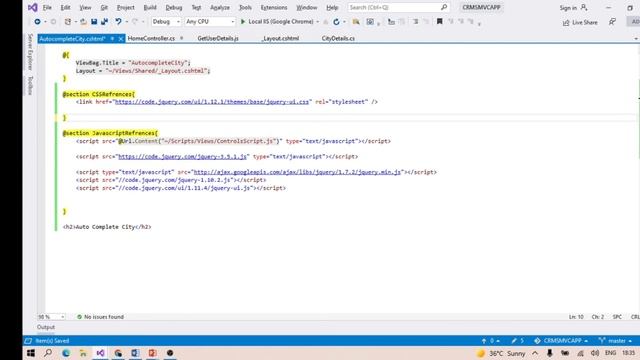The image size is (640, 360).
Task: Expand the open tabs list dropdown arrow
Action: 636,38
